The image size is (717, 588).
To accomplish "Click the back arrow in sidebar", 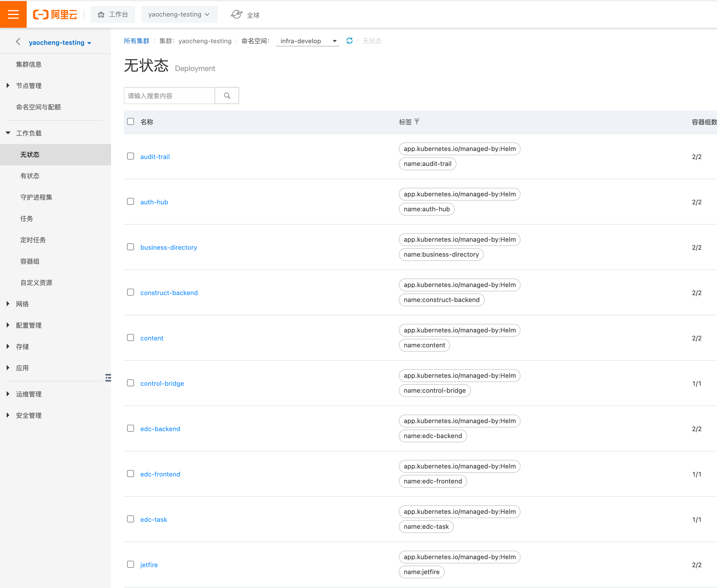I will tap(18, 42).
